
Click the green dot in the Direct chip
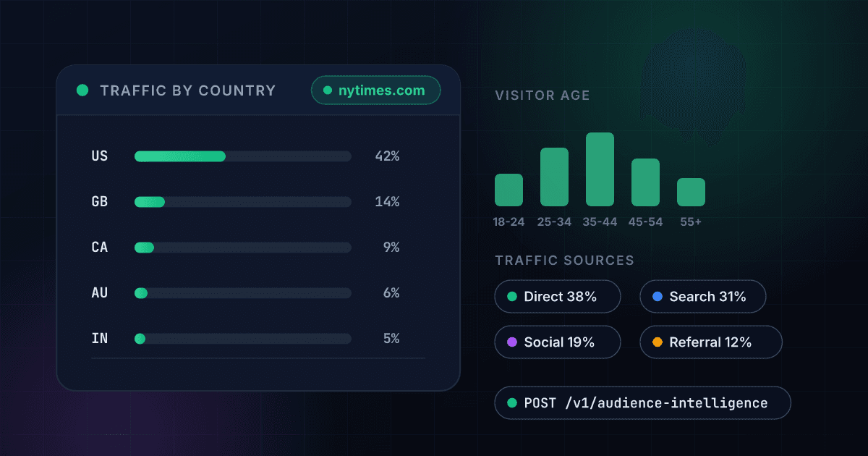pyautogui.click(x=512, y=297)
